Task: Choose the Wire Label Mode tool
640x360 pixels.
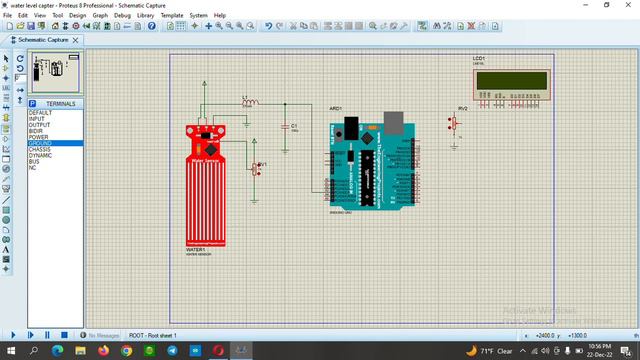Action: (6, 88)
